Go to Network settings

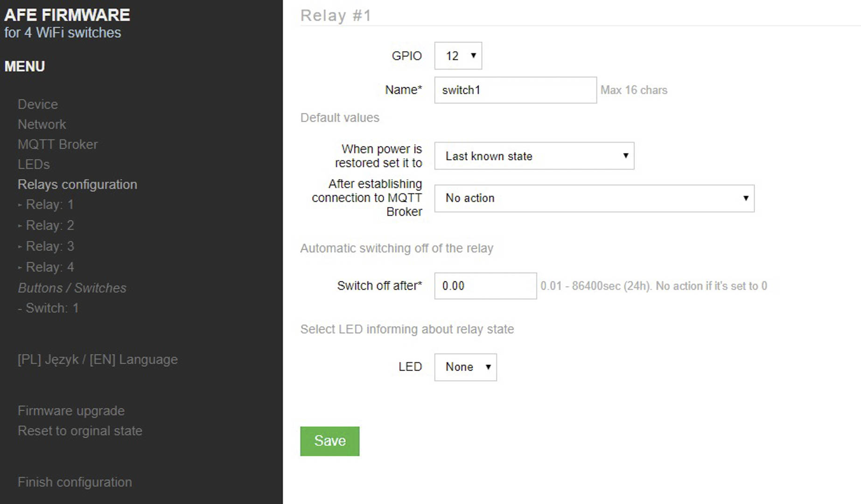(42, 124)
